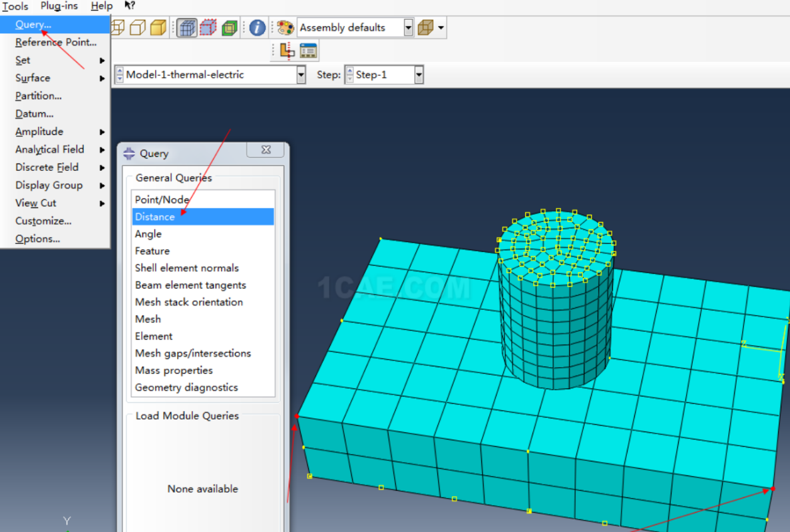
Task: Click the Model selector up arrow stepper
Action: click(120, 71)
